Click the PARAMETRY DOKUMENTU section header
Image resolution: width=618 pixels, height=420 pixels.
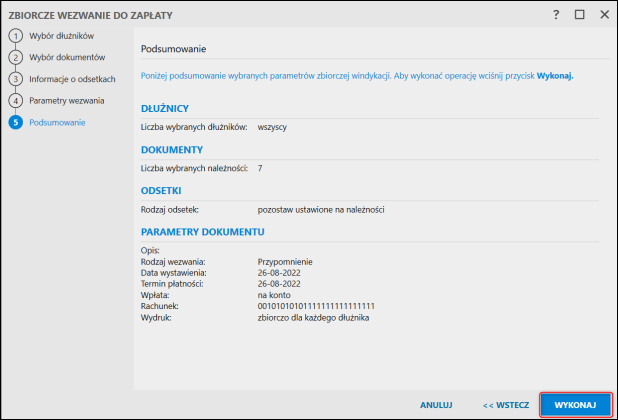pyautogui.click(x=203, y=232)
